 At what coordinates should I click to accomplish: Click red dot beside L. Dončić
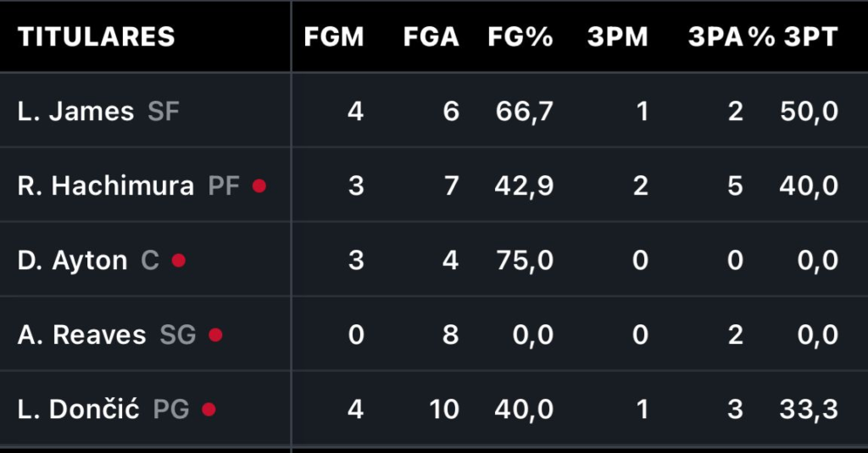tap(209, 410)
